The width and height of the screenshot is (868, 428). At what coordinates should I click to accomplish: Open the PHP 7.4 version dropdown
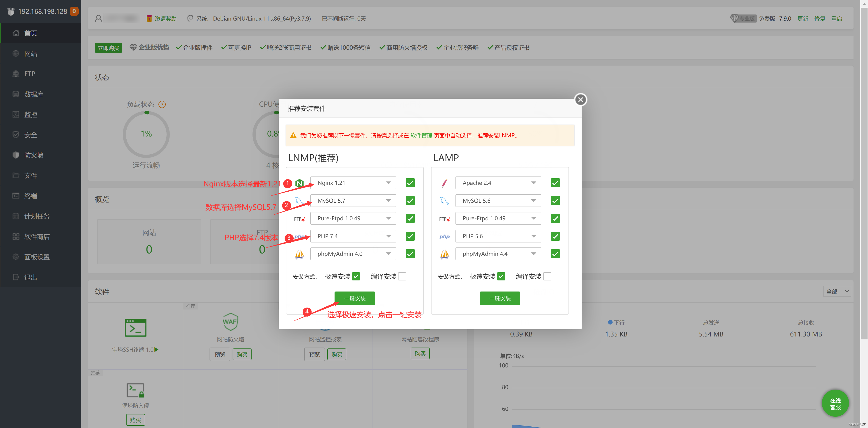click(353, 236)
